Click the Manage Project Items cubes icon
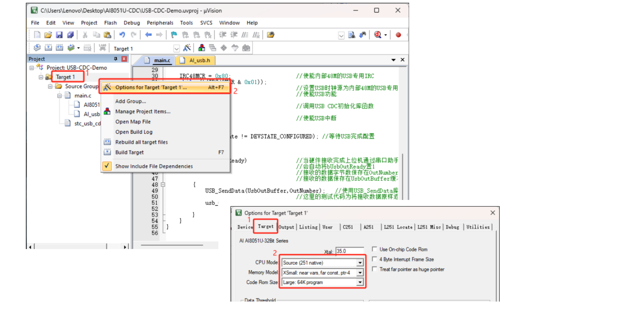The width and height of the screenshot is (644, 312). 202,48
